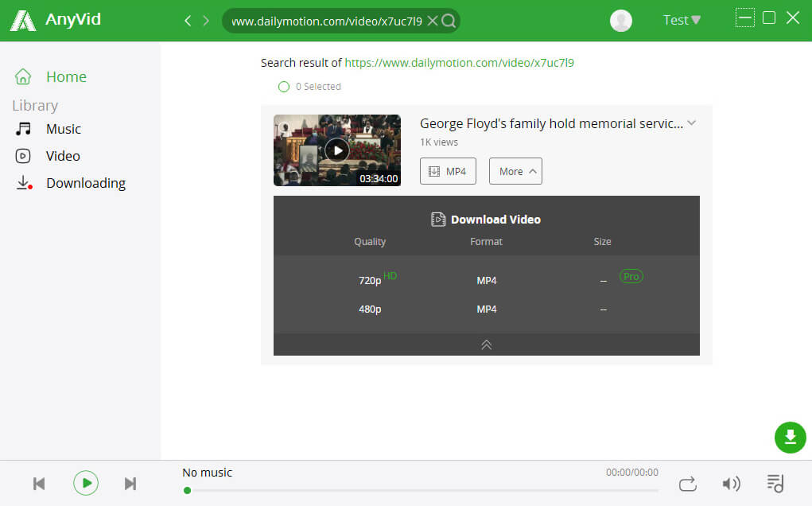Open the Video library
Viewport: 812px width, 506px height.
coord(63,156)
